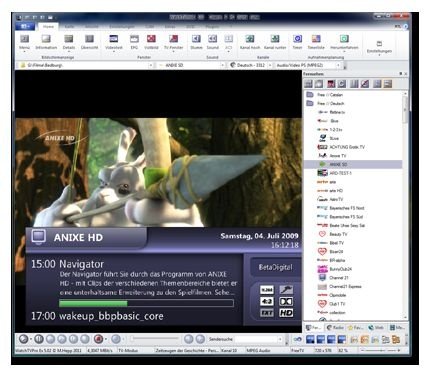425x370 pixels.
Task: Click the 4:2 aspect badge in OSD
Action: pyautogui.click(x=267, y=301)
